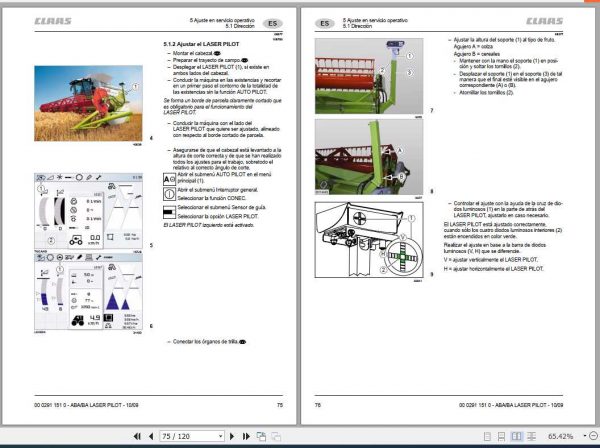Click the LED cross line drawing, figure 9
Screen dimensions: 600x448
pos(369,240)
